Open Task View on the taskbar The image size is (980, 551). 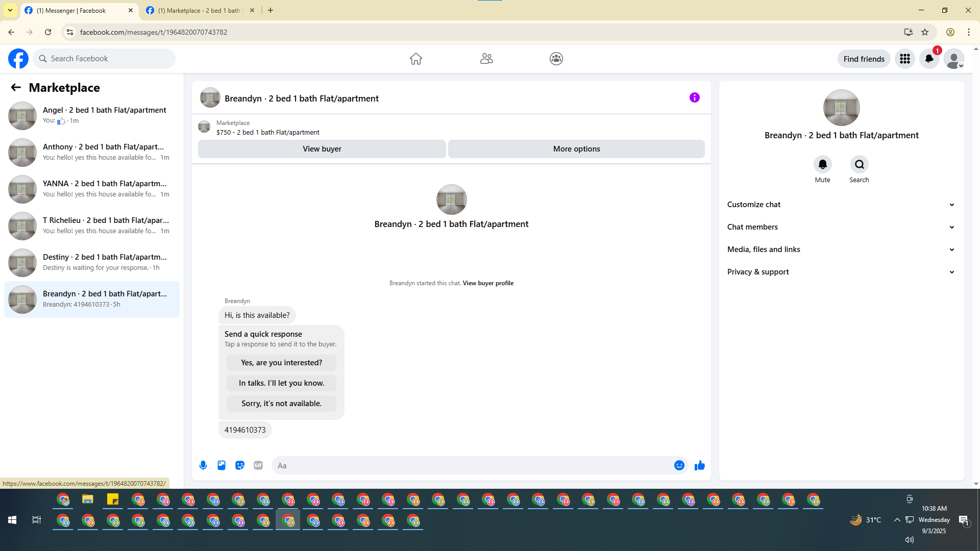coord(37,520)
